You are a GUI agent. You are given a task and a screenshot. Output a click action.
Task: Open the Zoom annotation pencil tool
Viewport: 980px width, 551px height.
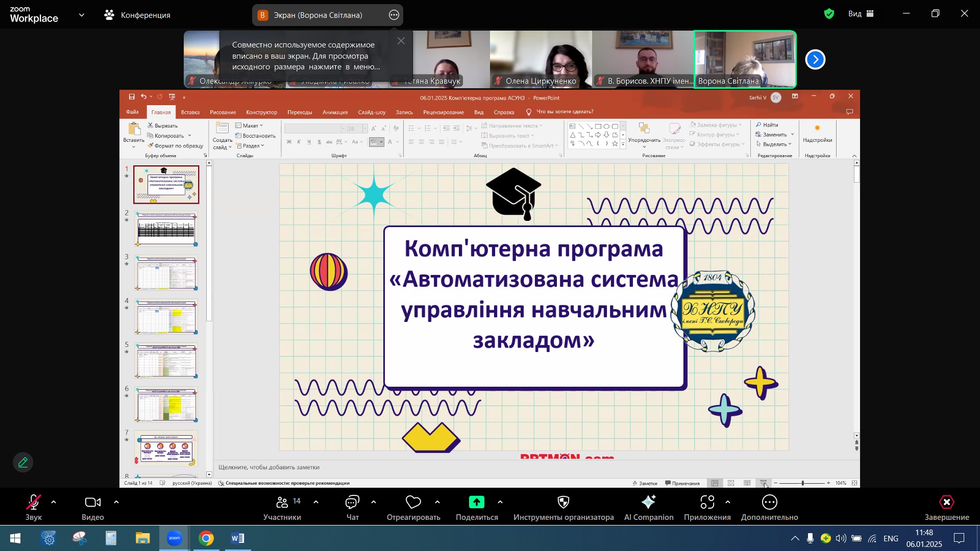pyautogui.click(x=23, y=462)
